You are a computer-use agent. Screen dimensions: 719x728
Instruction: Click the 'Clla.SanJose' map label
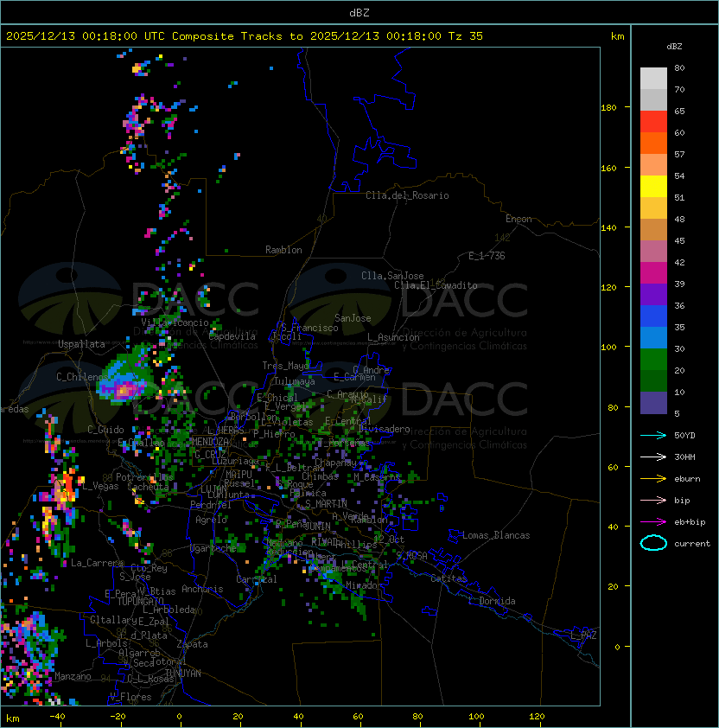[x=392, y=276]
